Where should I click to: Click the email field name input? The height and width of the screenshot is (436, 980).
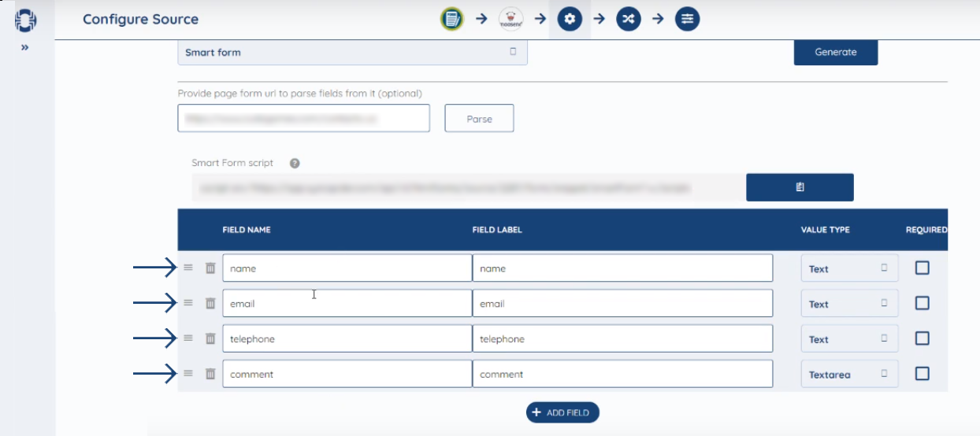pyautogui.click(x=347, y=304)
